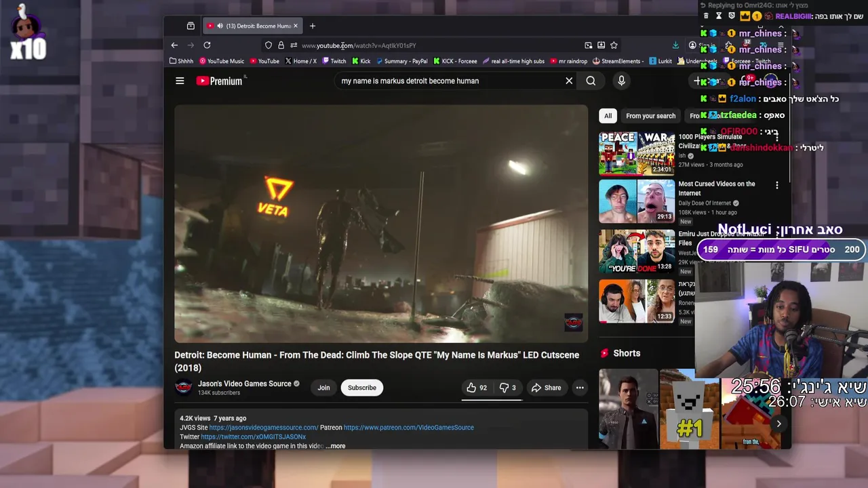Viewport: 868px width, 488px height.
Task: Run search with magnifying glass button
Action: coord(591,81)
